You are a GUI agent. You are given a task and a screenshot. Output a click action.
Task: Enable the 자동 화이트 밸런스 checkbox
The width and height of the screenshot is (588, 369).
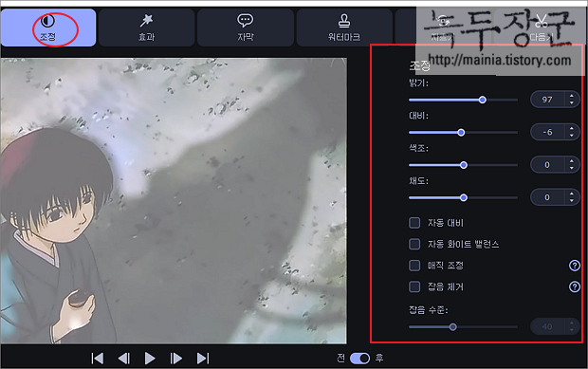coord(414,244)
